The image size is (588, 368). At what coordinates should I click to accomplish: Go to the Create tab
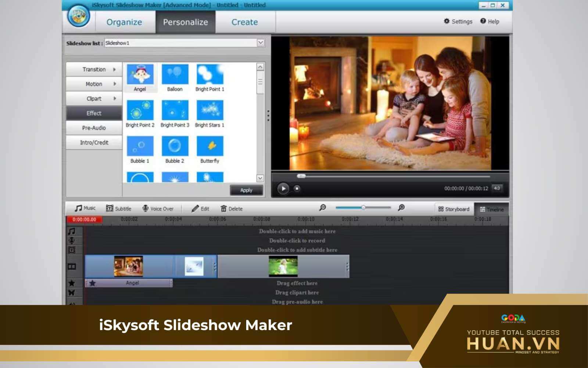coord(244,22)
